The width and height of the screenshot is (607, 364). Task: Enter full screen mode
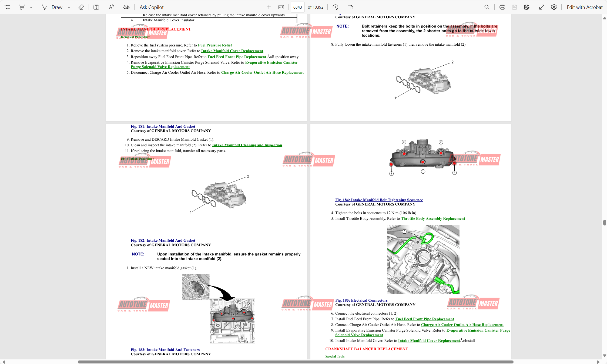(x=542, y=7)
